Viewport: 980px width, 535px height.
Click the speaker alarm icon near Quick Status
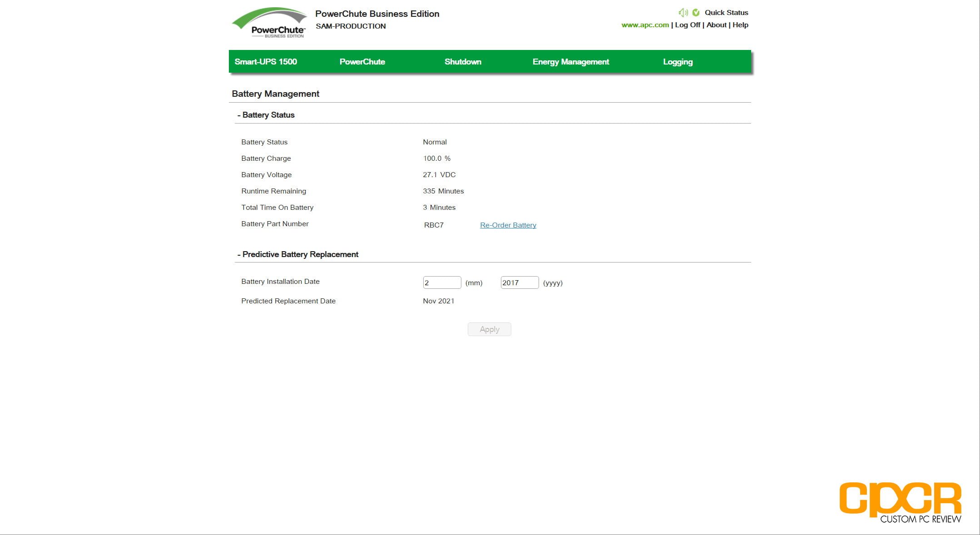(x=683, y=13)
